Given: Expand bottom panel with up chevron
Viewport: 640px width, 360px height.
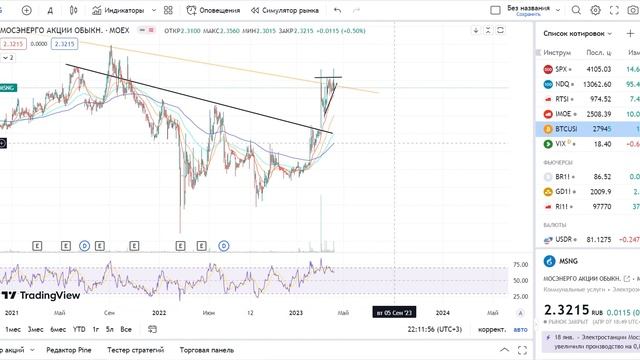Looking at the screenshot, I should tap(504, 350).
